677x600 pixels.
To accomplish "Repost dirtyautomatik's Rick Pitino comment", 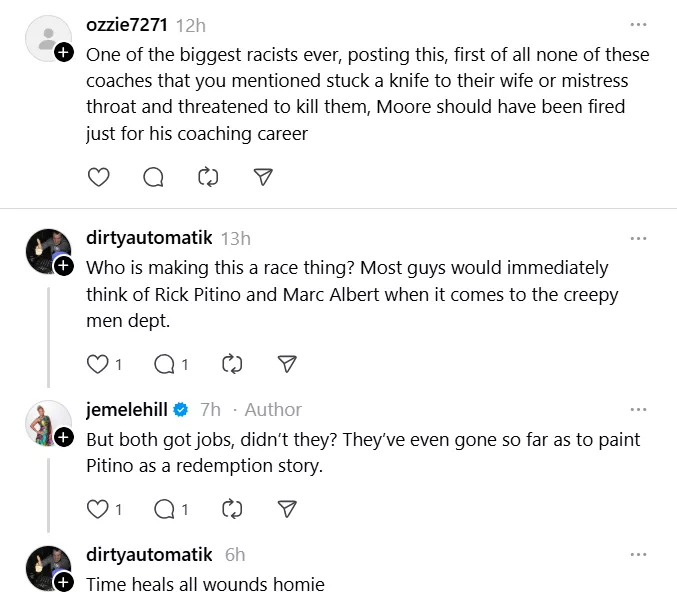I will tap(232, 364).
